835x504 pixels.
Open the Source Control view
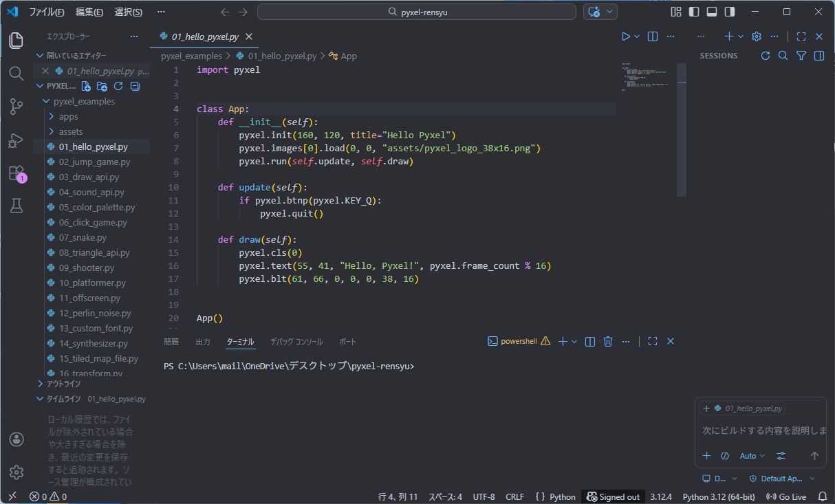tap(17, 106)
